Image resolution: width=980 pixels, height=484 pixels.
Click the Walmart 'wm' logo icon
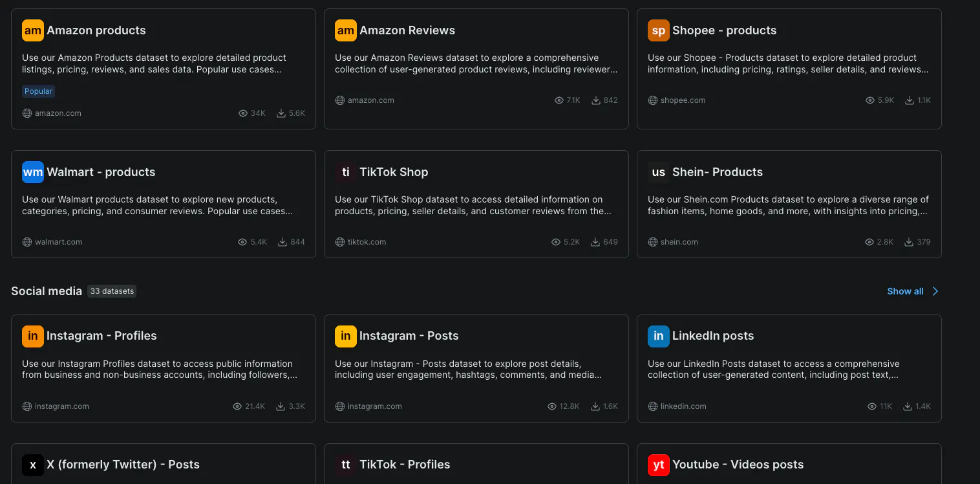(33, 172)
